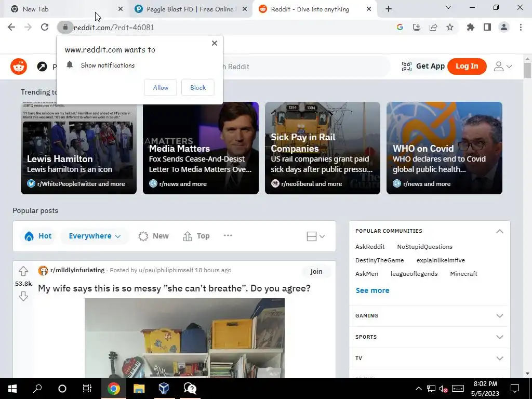
Task: Click the address bar URL
Action: point(114,27)
